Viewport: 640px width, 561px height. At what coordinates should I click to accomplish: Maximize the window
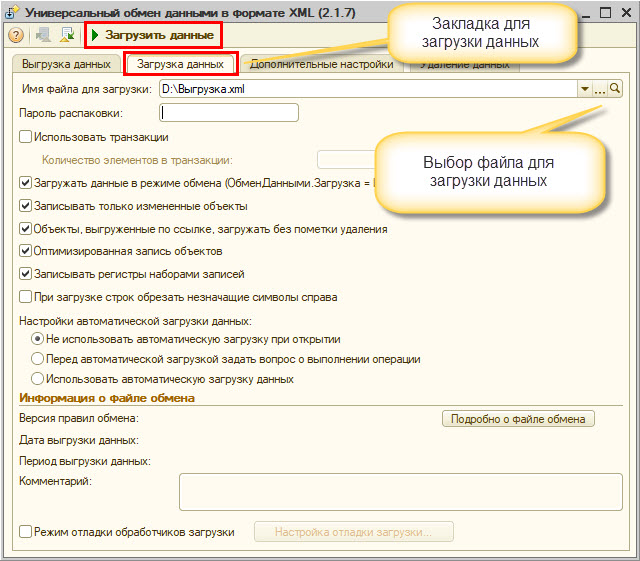coord(605,13)
